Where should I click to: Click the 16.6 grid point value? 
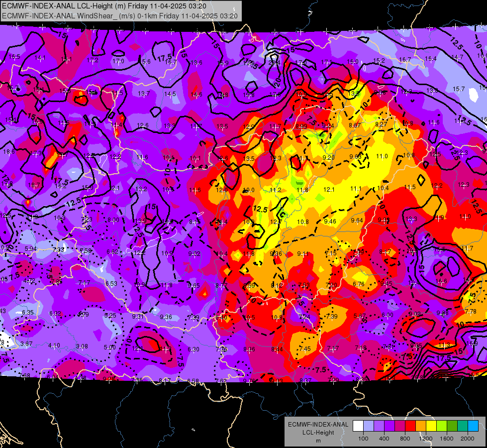[x=441, y=281]
